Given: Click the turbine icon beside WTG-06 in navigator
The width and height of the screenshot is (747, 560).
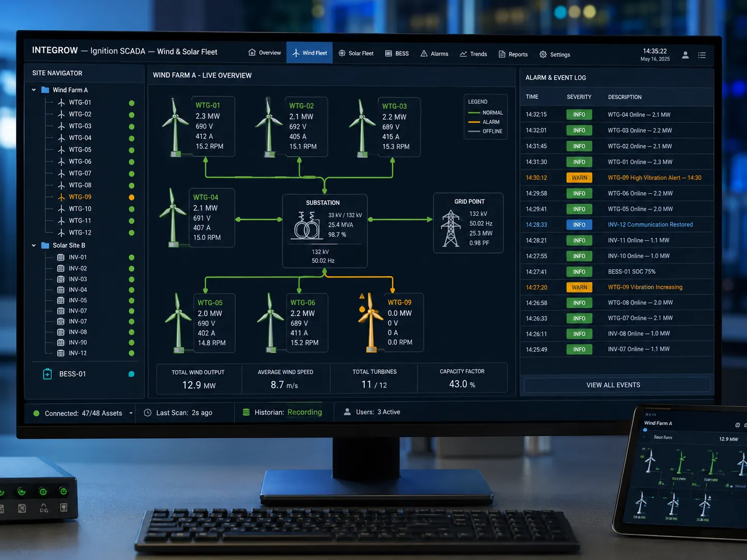Looking at the screenshot, I should (61, 161).
